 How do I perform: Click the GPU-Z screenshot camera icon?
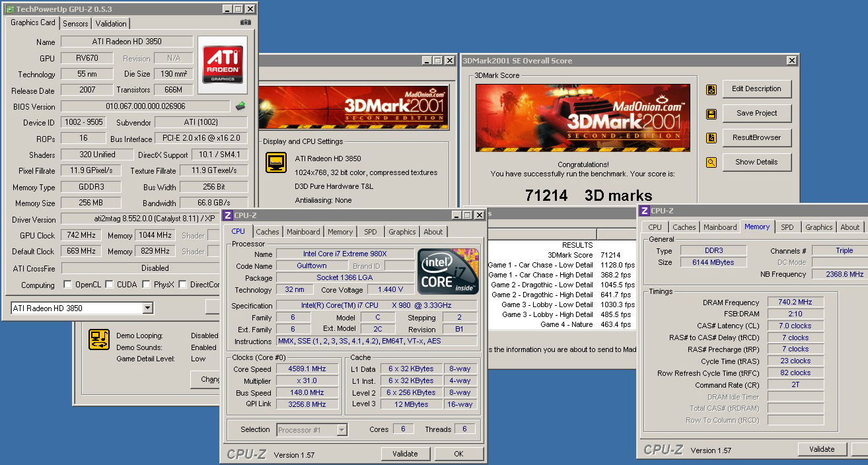[245, 22]
